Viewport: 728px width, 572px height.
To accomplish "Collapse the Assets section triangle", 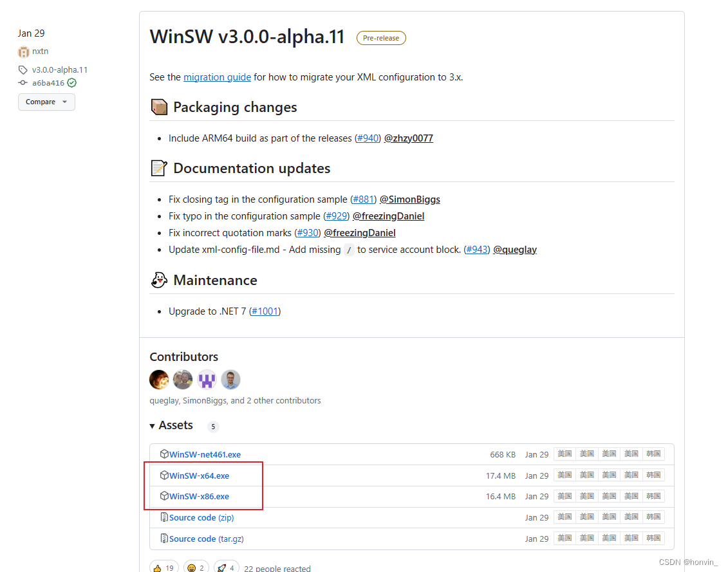I will pyautogui.click(x=152, y=426).
